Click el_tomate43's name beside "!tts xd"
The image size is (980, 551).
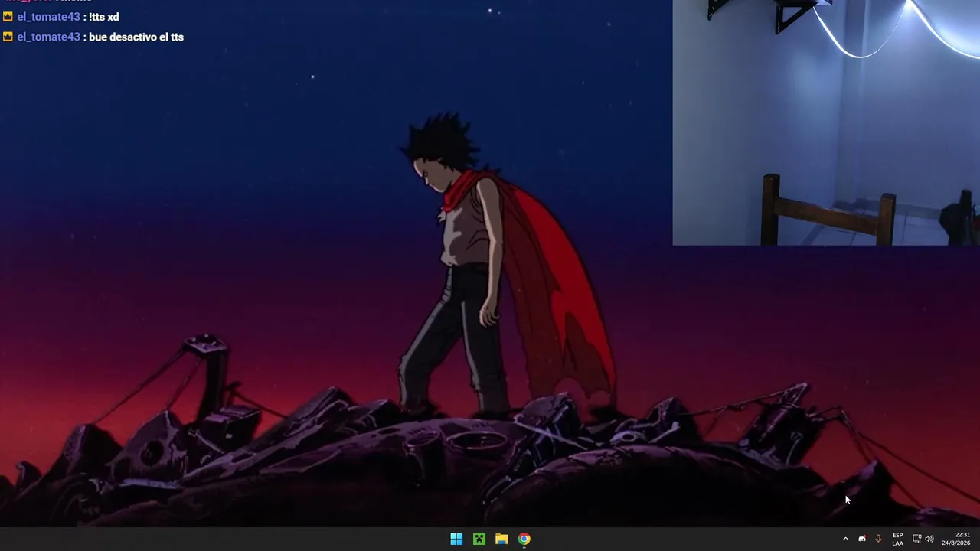click(x=48, y=17)
